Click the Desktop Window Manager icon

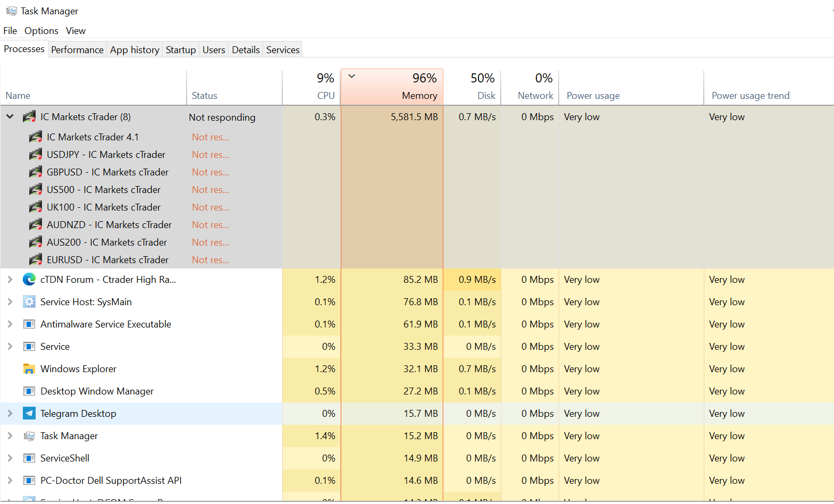coord(29,391)
